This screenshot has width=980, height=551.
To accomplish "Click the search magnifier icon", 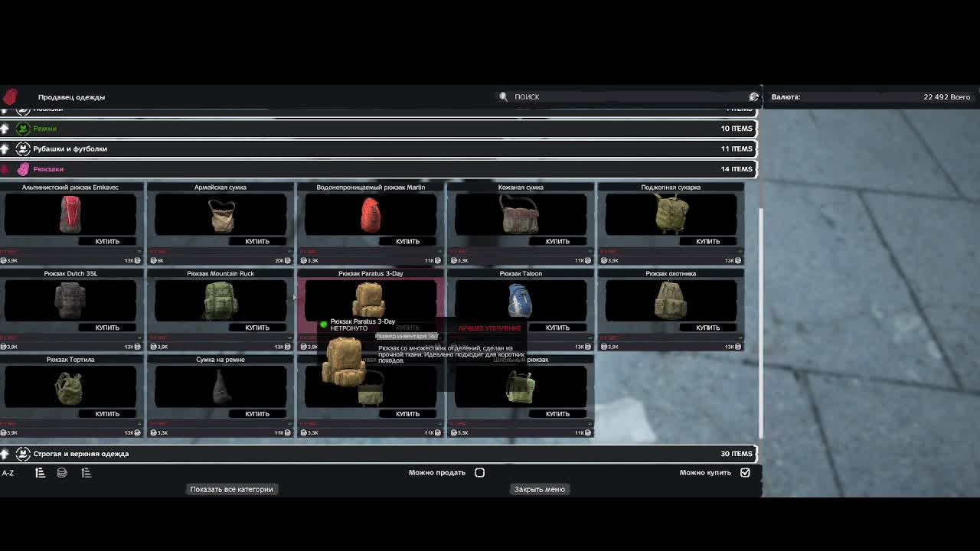I will coord(503,96).
